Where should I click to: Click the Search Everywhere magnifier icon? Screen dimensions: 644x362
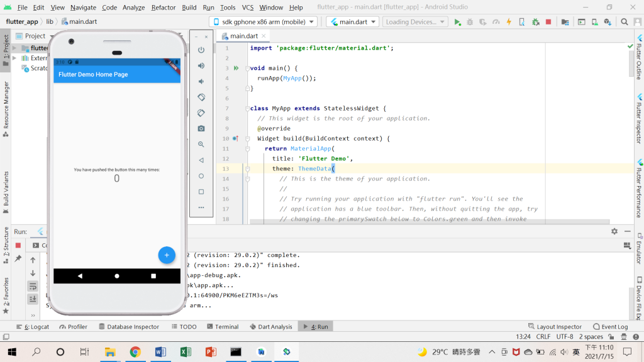[625, 22]
